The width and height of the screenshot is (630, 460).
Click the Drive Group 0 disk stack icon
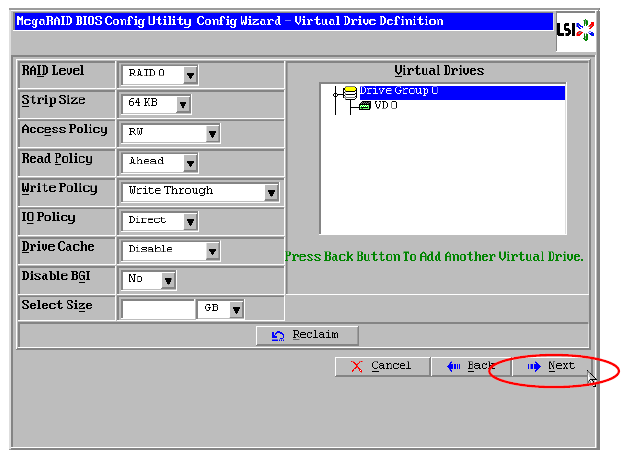coord(350,93)
